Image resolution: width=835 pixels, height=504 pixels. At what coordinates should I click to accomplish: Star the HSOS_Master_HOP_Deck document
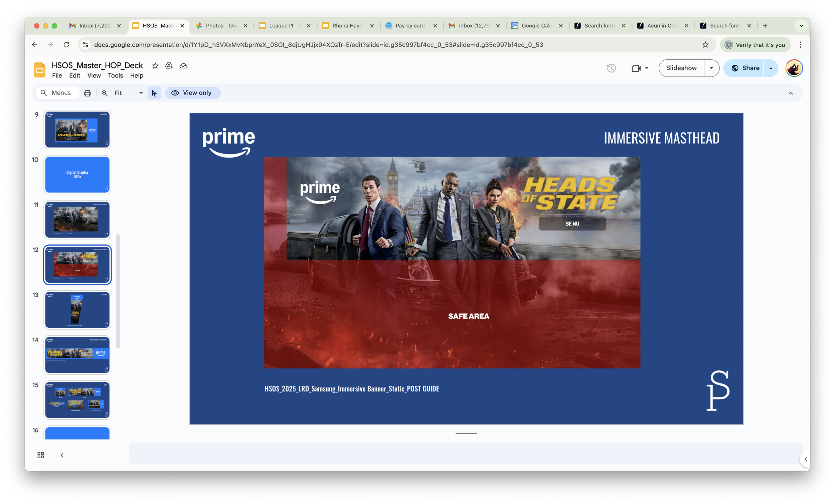(x=155, y=66)
